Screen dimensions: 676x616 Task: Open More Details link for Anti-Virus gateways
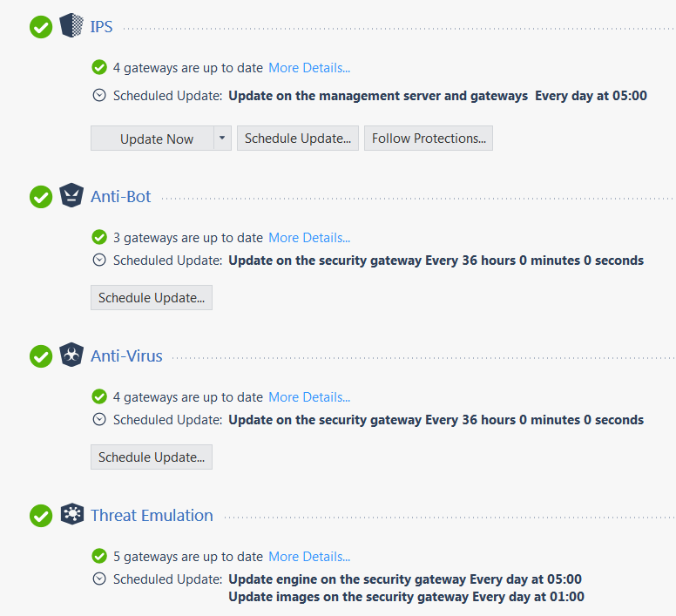309,397
